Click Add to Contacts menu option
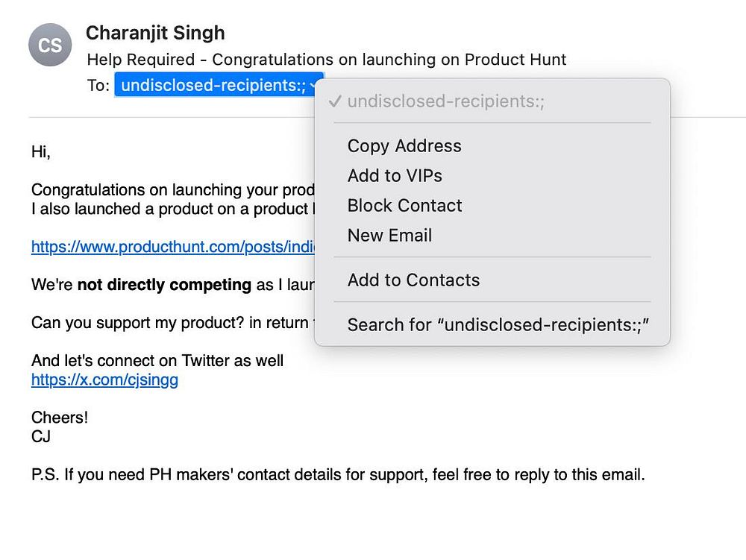 tap(413, 280)
